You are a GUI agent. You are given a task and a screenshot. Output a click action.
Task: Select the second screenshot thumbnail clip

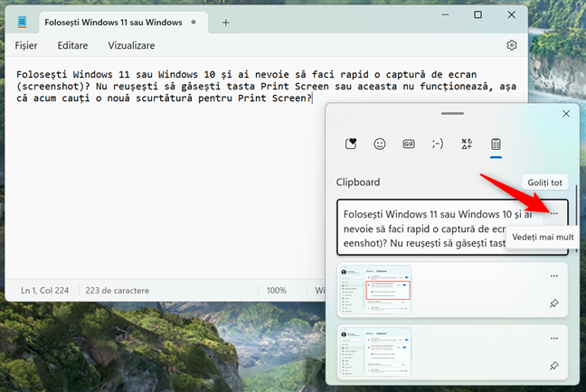click(x=375, y=352)
